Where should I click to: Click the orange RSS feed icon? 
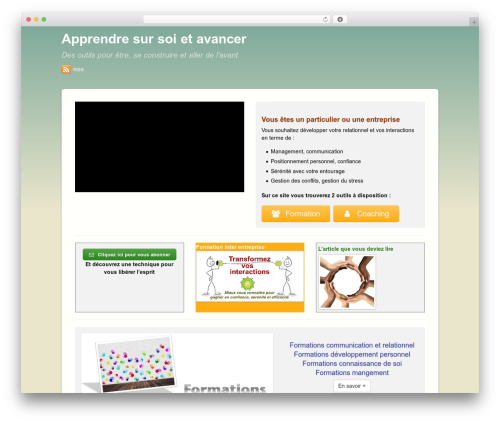point(66,69)
